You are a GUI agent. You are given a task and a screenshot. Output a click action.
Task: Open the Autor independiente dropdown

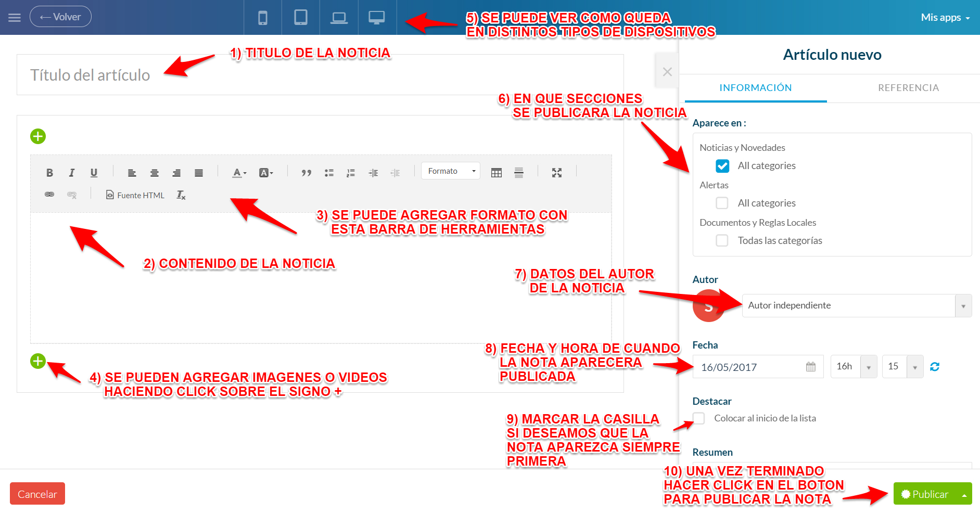[x=857, y=305]
